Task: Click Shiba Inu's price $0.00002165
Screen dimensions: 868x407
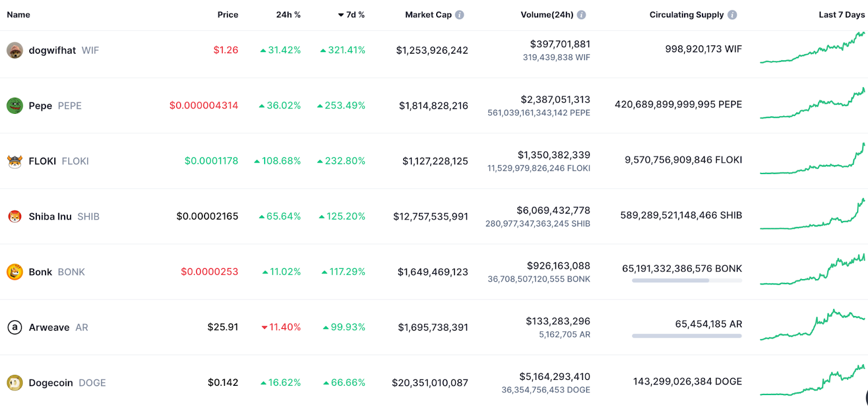Action: click(207, 216)
